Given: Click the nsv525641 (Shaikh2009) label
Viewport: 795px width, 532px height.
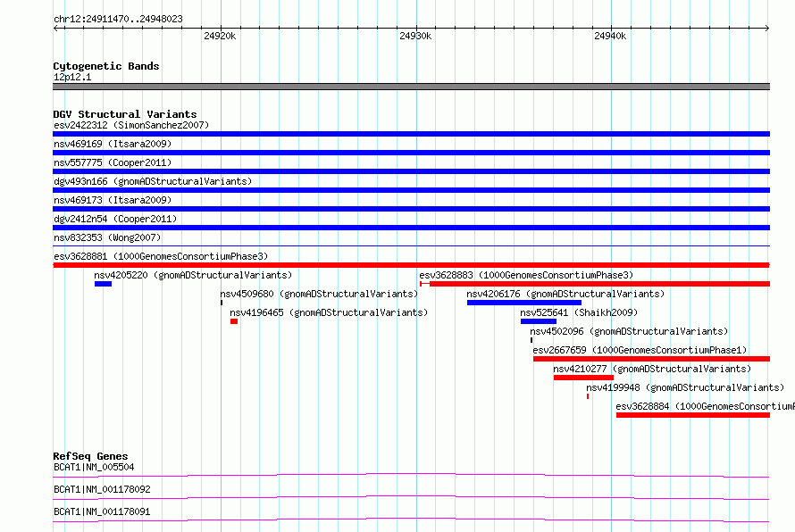Looking at the screenshot, I should pos(579,312).
